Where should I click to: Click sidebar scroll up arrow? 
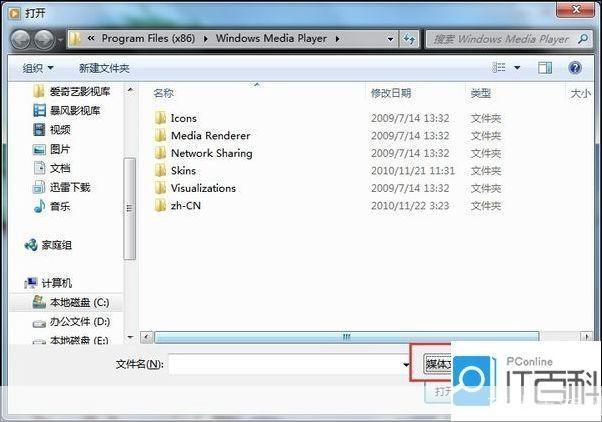point(130,90)
